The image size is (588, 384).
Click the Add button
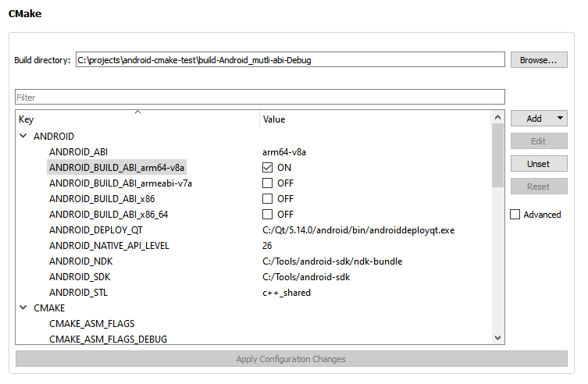[x=533, y=119]
